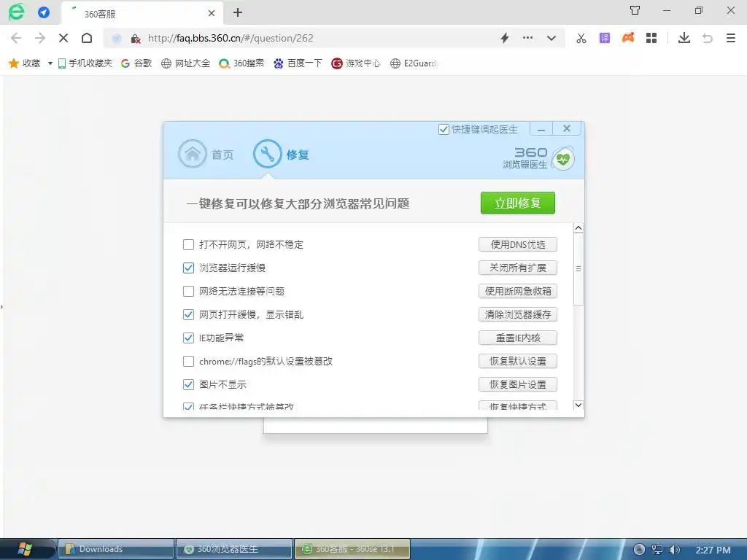
Task: Click 恢复图片设置 button
Action: 518,385
